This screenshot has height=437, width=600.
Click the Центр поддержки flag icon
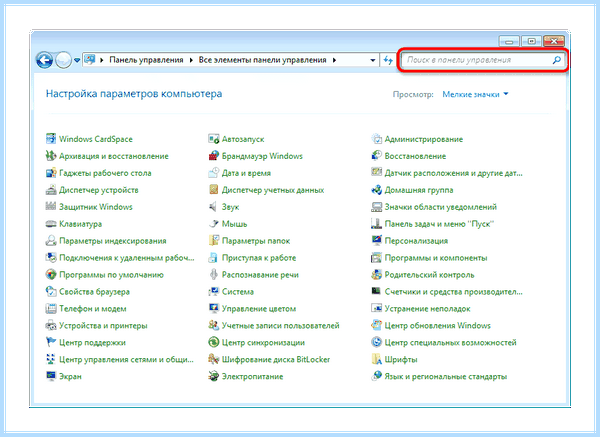click(51, 342)
